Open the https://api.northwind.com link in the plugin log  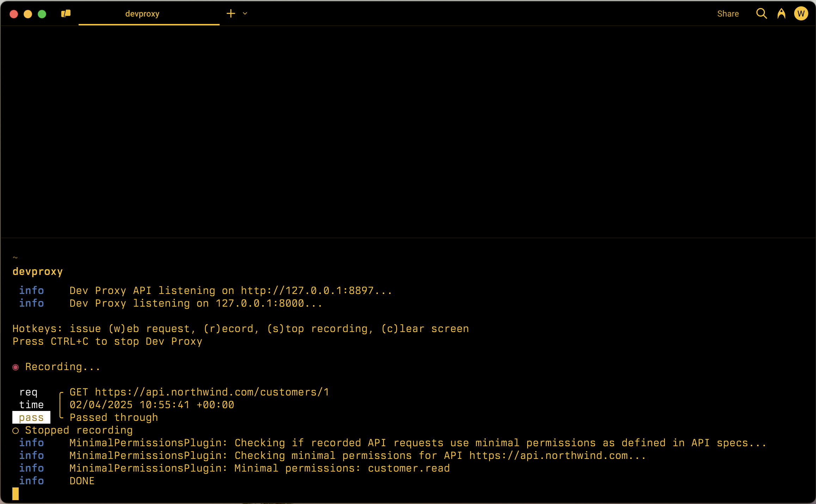point(548,456)
